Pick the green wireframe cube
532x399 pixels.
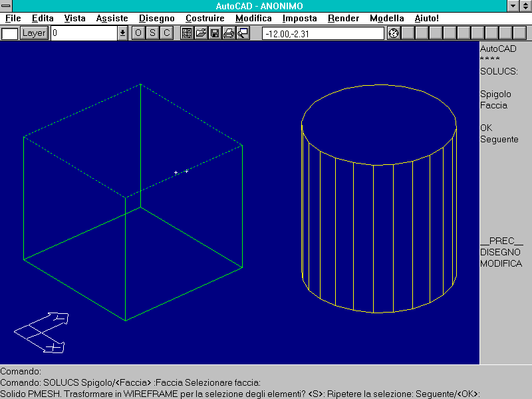132,202
